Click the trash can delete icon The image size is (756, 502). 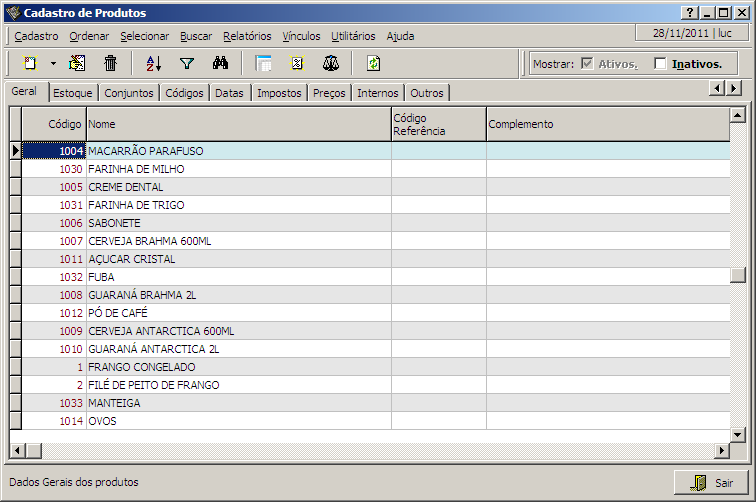[x=110, y=63]
